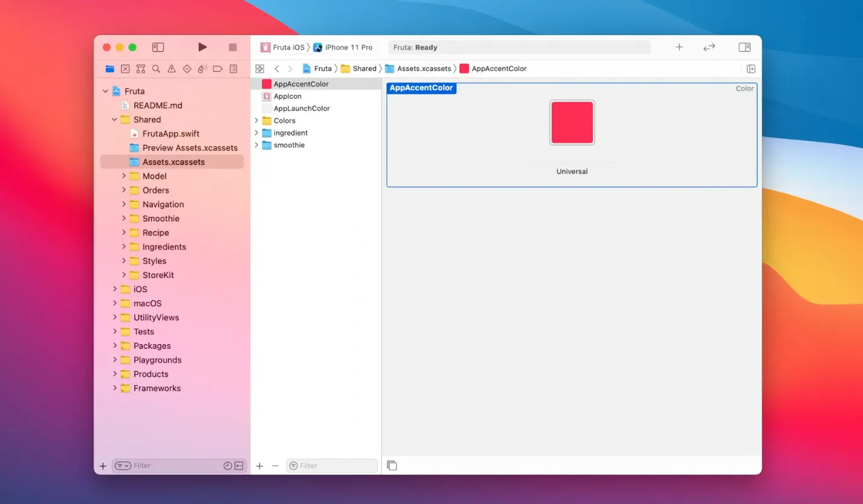Open the Find navigator magnifier icon
This screenshot has width=863, height=504.
156,69
